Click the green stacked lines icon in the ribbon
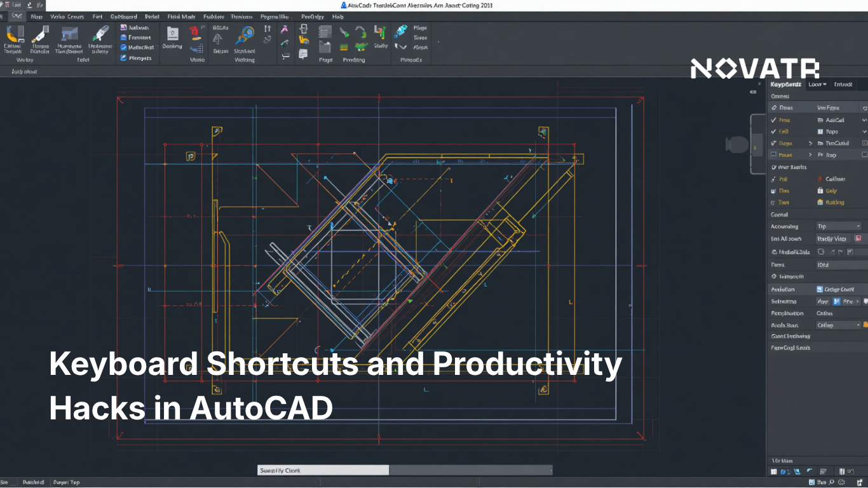Viewport: 868px width, 488px height. click(x=344, y=47)
